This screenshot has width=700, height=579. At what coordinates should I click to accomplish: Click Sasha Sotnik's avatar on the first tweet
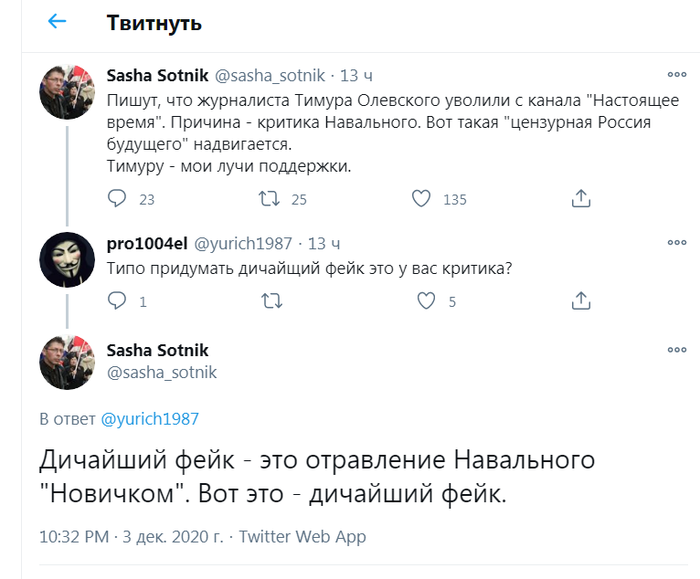pyautogui.click(x=67, y=93)
